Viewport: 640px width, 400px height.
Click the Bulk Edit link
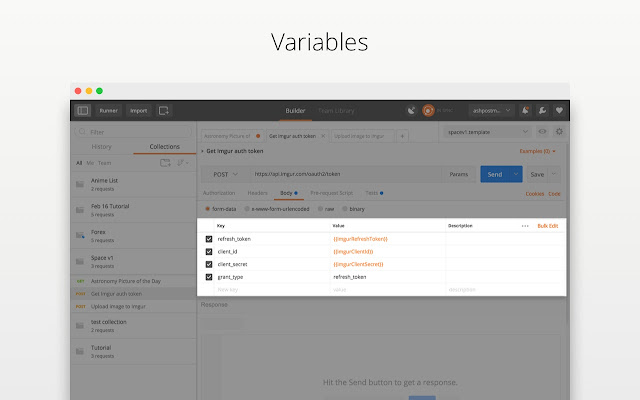(548, 226)
